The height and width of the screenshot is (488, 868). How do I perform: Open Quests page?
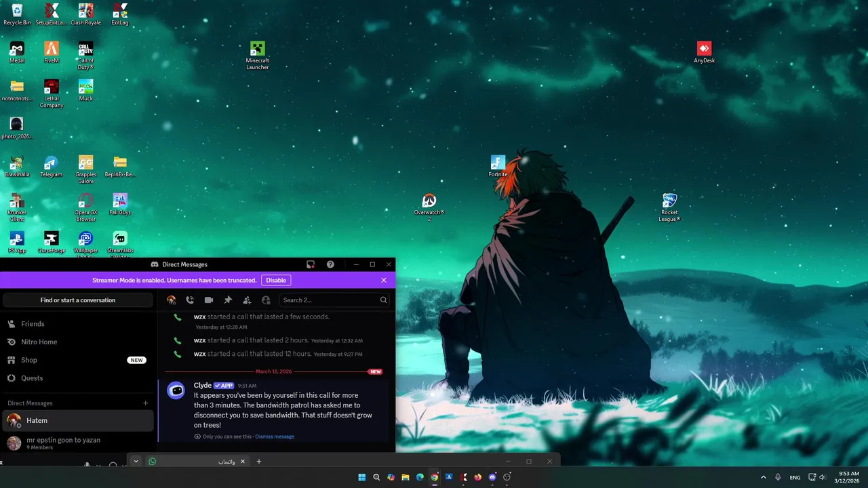coord(77,378)
